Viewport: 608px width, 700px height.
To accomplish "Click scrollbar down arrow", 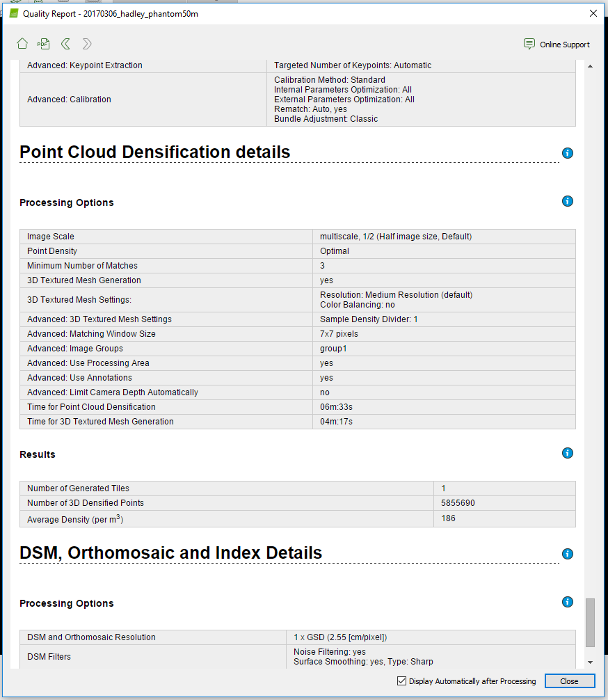I will 590,662.
